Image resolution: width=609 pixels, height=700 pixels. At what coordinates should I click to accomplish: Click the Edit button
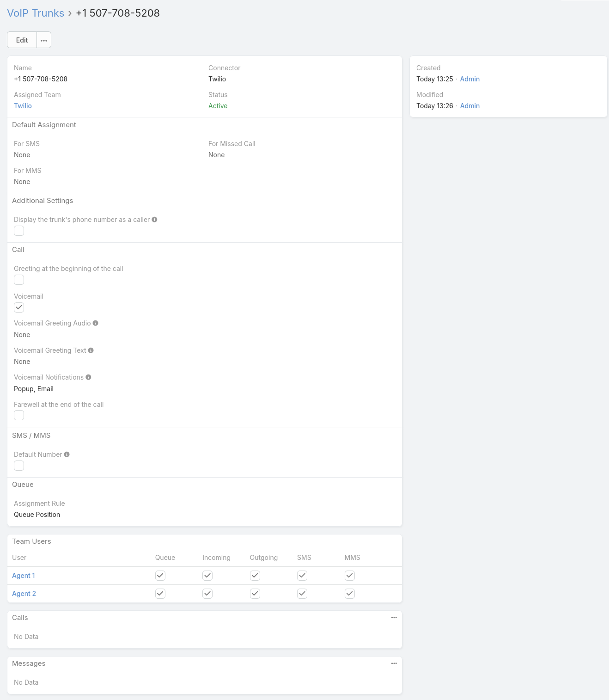(x=21, y=40)
